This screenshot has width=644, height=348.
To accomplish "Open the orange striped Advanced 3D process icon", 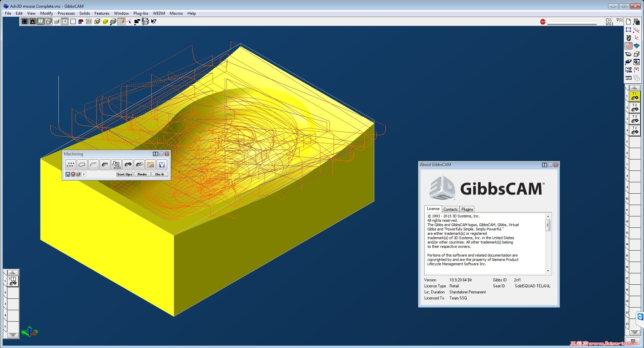I will pyautogui.click(x=151, y=164).
